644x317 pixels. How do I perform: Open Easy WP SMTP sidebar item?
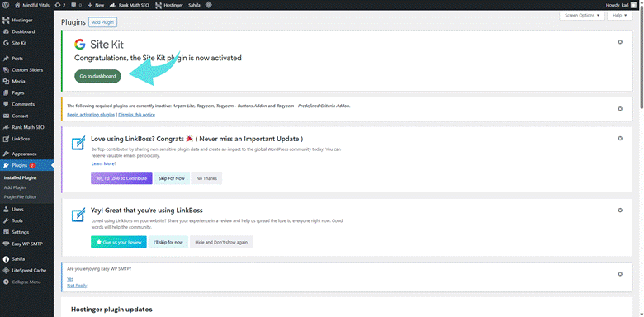[x=26, y=244]
